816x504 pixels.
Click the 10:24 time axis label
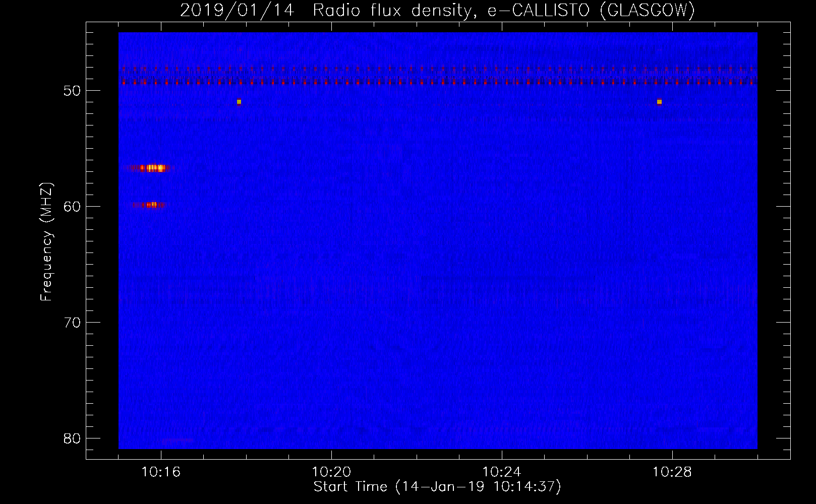502,472
